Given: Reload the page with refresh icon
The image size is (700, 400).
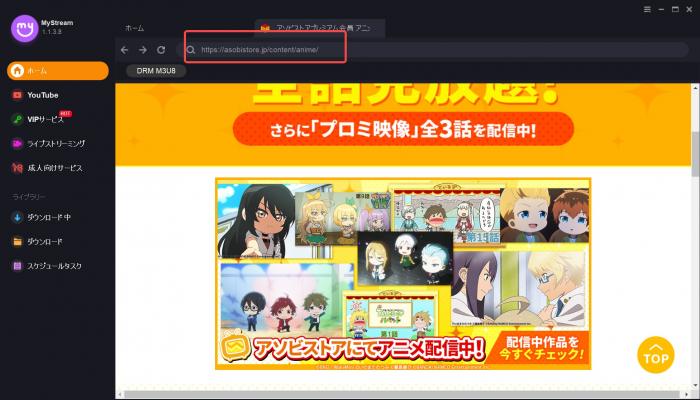Looking at the screenshot, I should pyautogui.click(x=161, y=50).
